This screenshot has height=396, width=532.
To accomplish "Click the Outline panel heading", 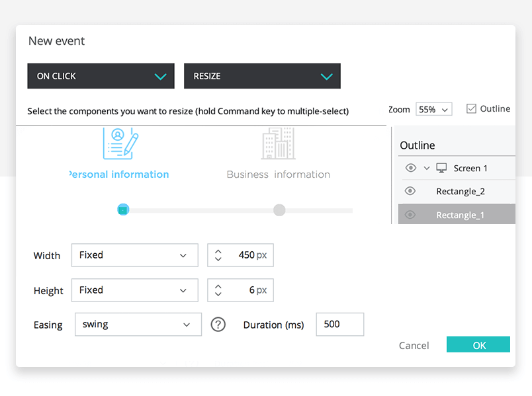I will click(x=418, y=145).
